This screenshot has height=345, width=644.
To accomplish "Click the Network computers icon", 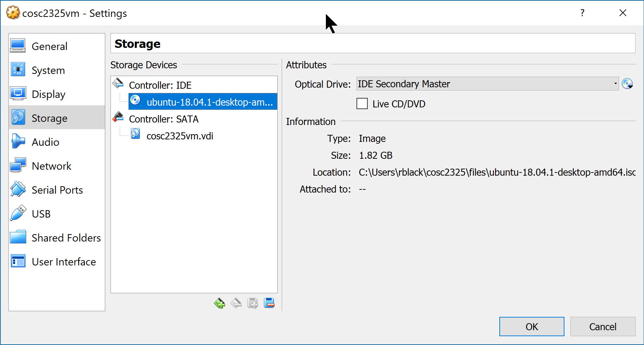I will pyautogui.click(x=18, y=165).
